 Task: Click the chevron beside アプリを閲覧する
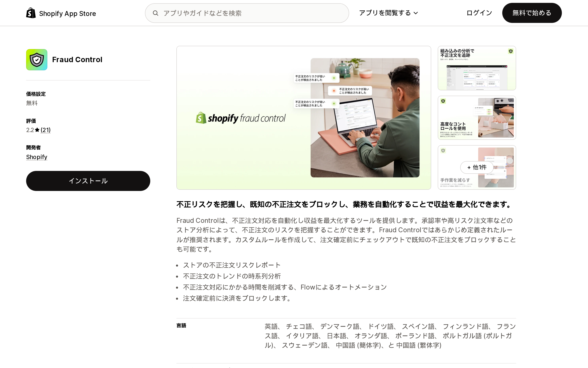click(416, 13)
